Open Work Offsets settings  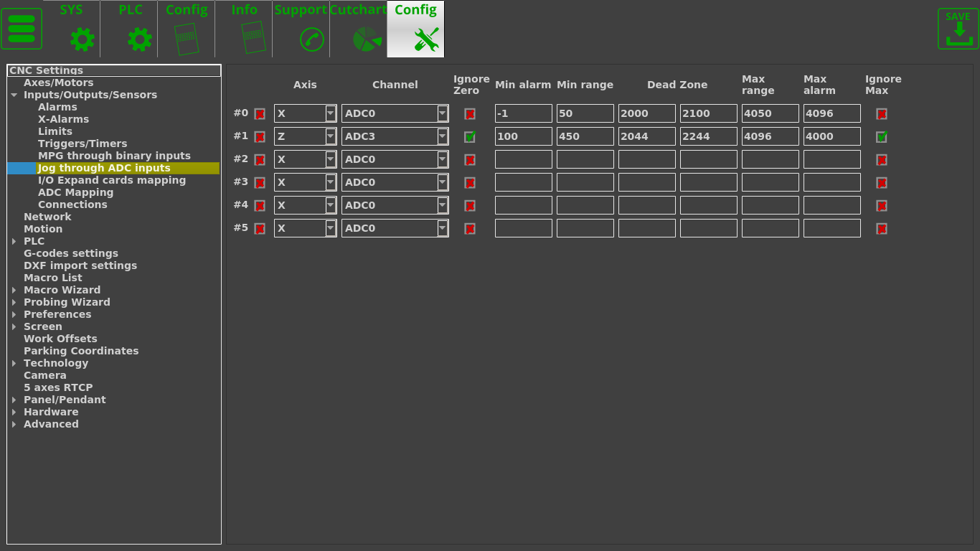click(x=60, y=339)
